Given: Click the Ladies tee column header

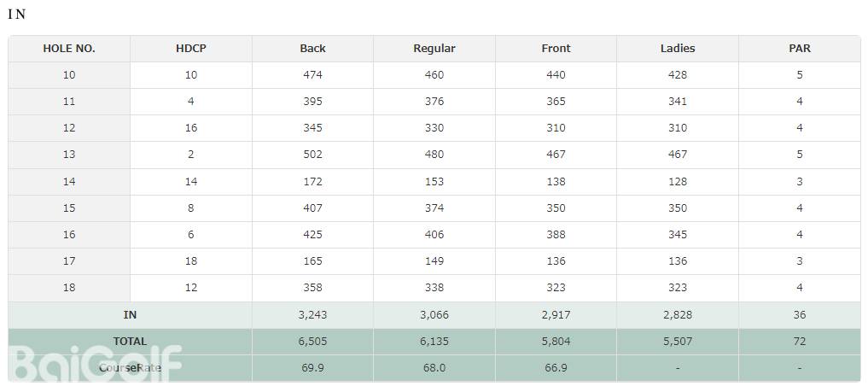Looking at the screenshot, I should pos(678,49).
